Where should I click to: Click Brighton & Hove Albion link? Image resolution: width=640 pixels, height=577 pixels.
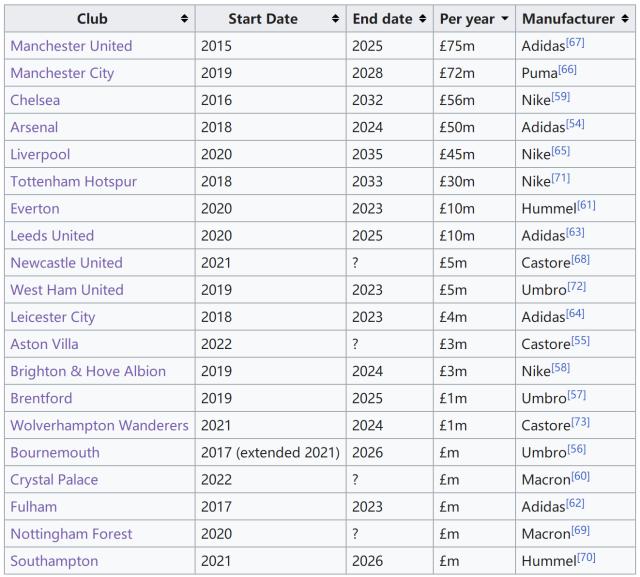click(x=88, y=371)
